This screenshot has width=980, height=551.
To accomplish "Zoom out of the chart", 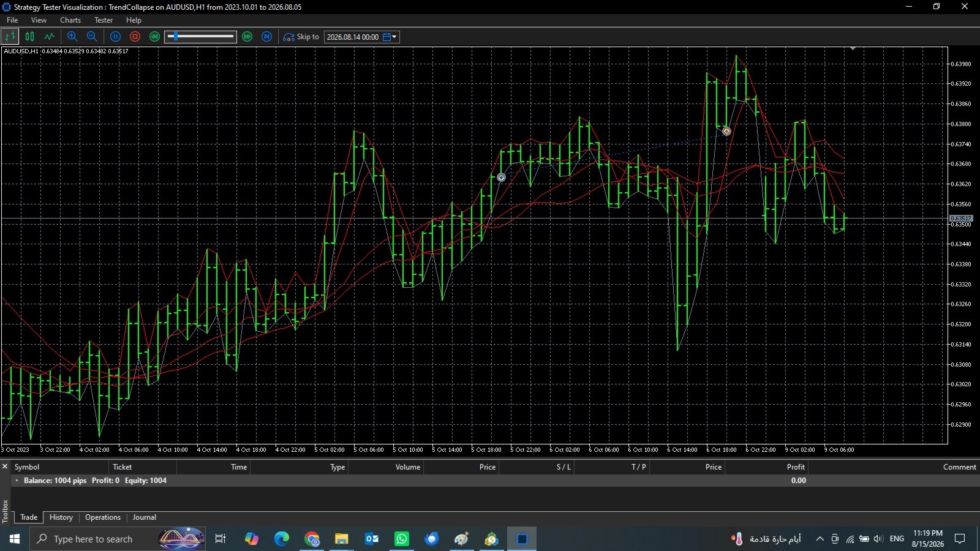I will coord(92,37).
